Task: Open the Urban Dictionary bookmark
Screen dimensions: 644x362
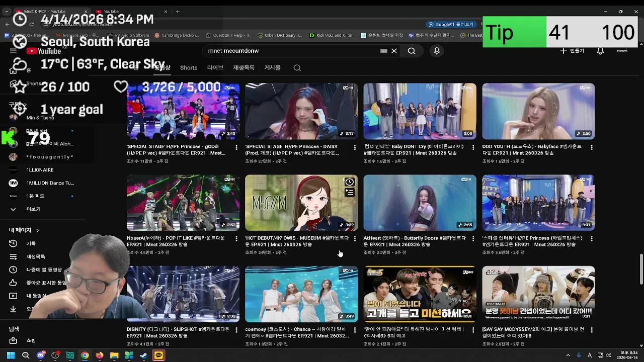Action: tap(280, 35)
